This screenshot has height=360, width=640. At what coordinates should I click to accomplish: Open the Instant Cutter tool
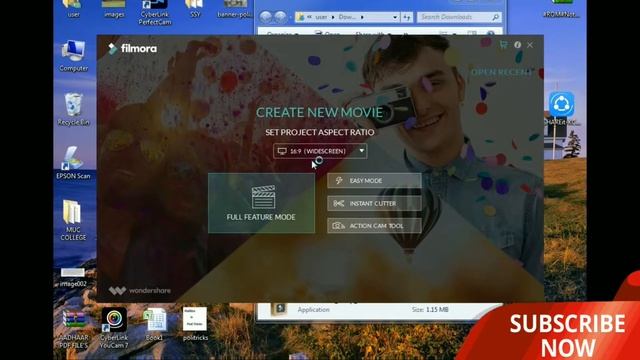click(x=374, y=203)
